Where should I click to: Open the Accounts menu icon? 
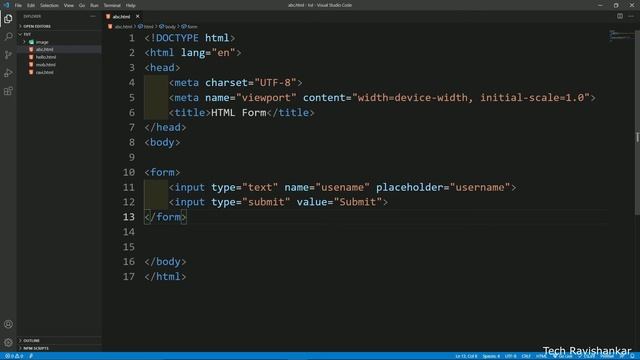(8, 324)
